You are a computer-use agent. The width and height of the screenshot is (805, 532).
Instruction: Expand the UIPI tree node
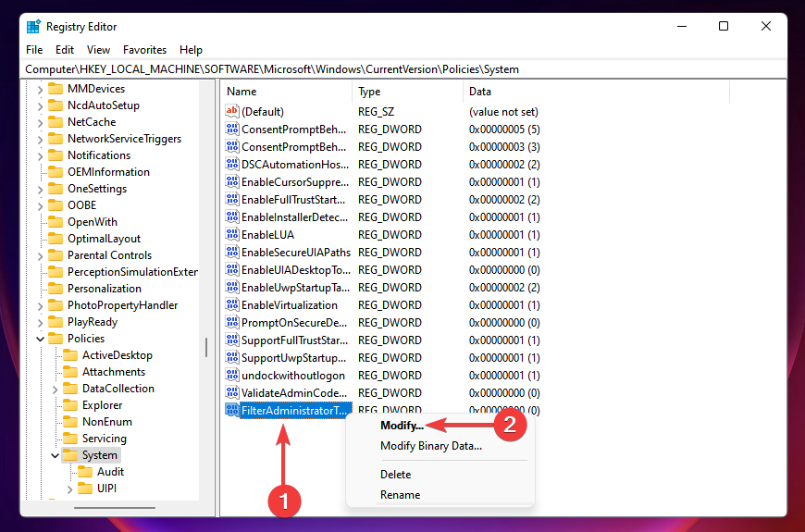tap(69, 489)
